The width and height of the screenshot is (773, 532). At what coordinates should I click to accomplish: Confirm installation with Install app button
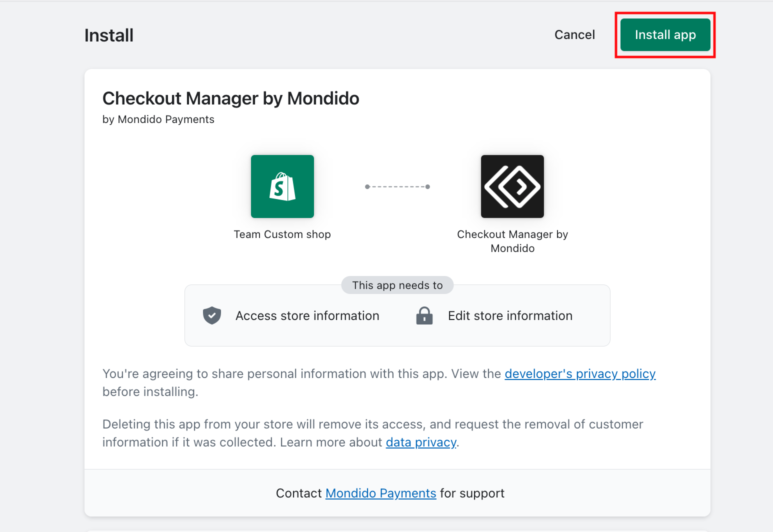pos(665,35)
